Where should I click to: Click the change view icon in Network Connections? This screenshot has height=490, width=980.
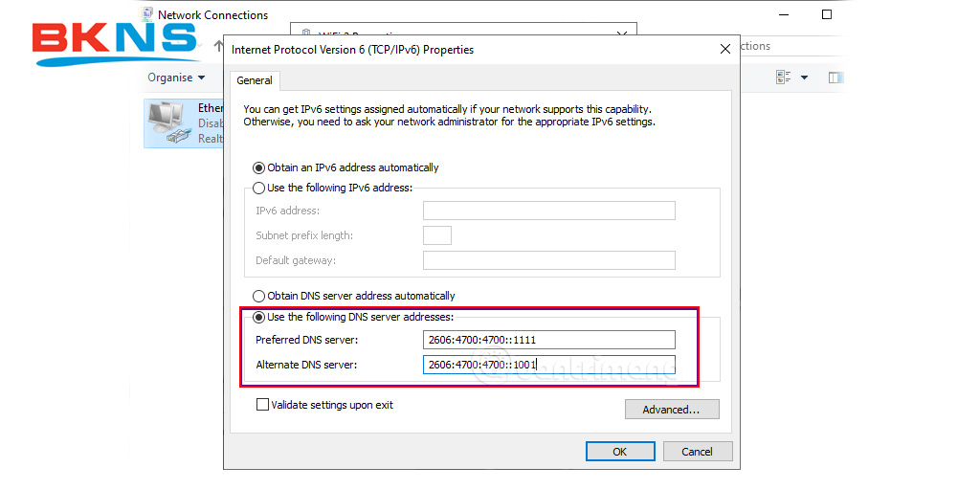tap(783, 78)
